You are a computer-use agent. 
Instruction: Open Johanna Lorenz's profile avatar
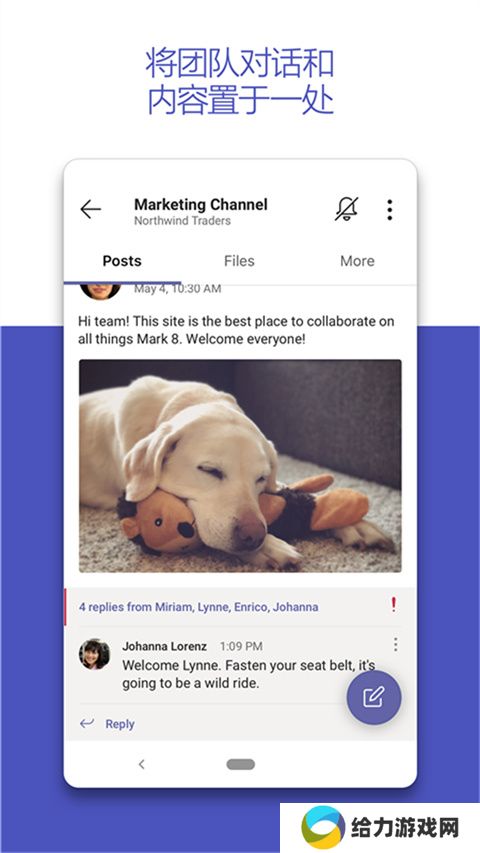pos(94,654)
